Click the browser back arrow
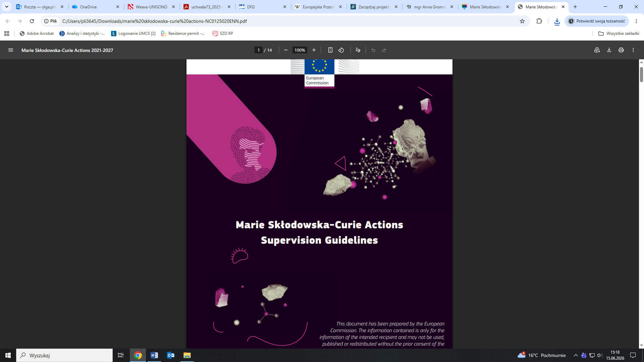644x362 pixels. [x=8, y=21]
